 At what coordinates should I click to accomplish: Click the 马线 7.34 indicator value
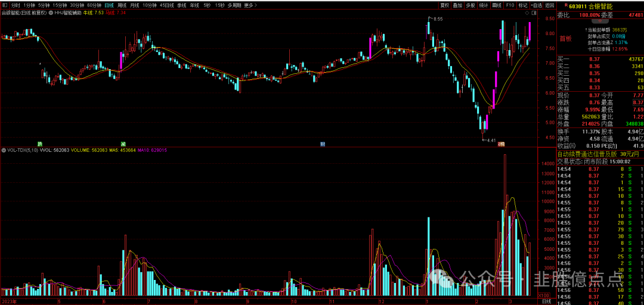tap(116, 13)
